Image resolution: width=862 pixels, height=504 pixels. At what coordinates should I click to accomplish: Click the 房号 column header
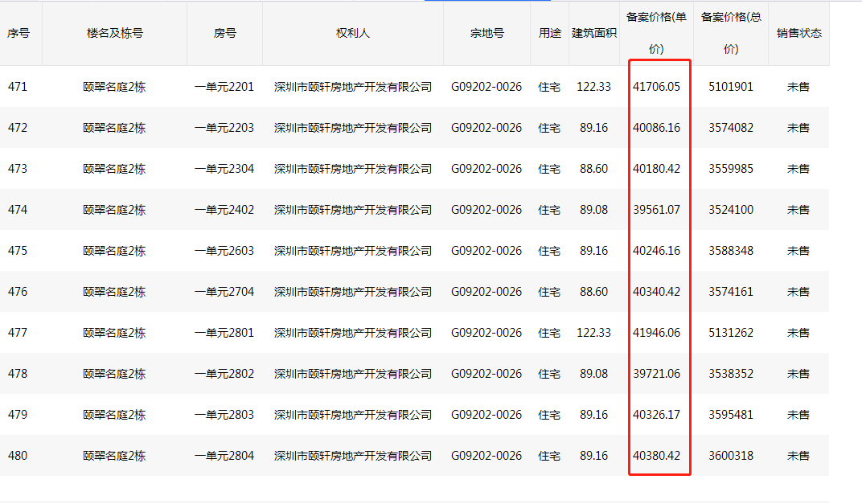(x=225, y=33)
